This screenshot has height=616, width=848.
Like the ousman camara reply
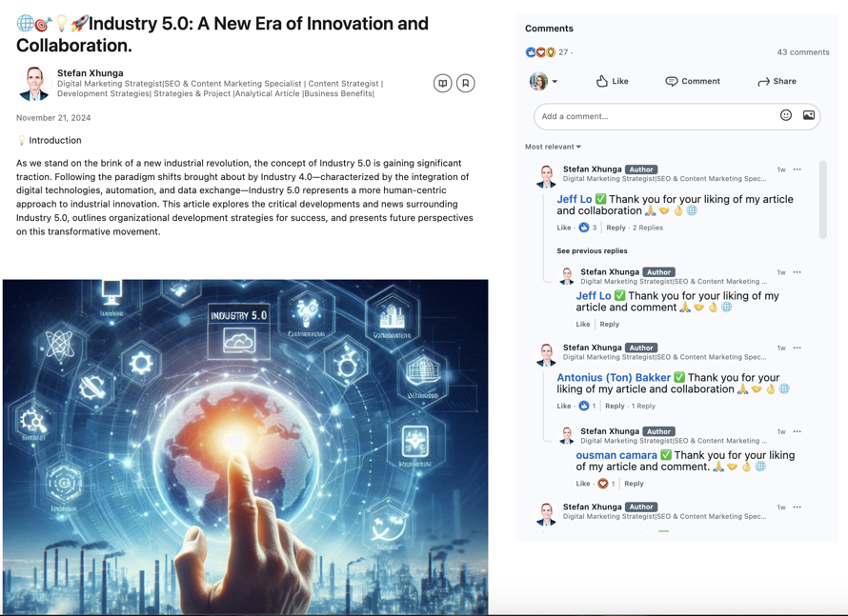tap(582, 484)
